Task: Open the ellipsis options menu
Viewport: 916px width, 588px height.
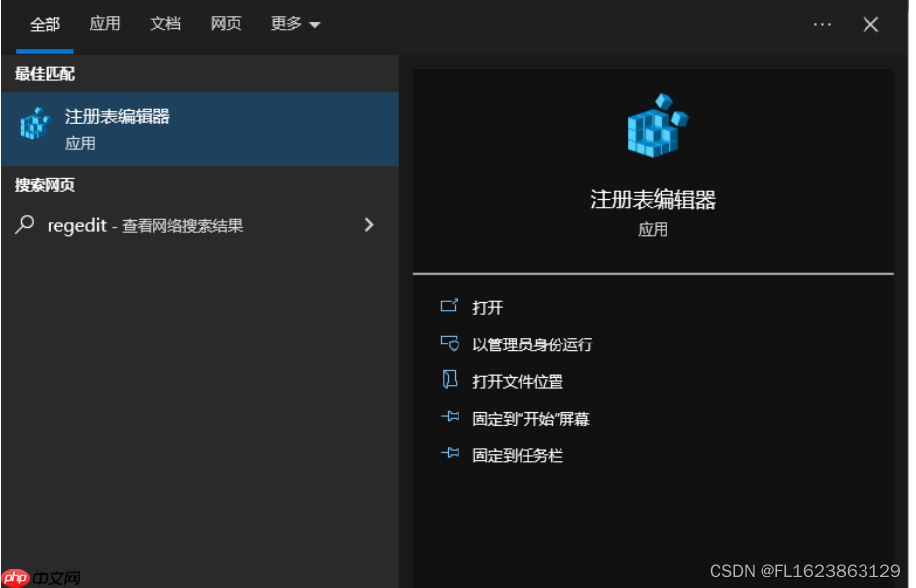Action: 822,24
